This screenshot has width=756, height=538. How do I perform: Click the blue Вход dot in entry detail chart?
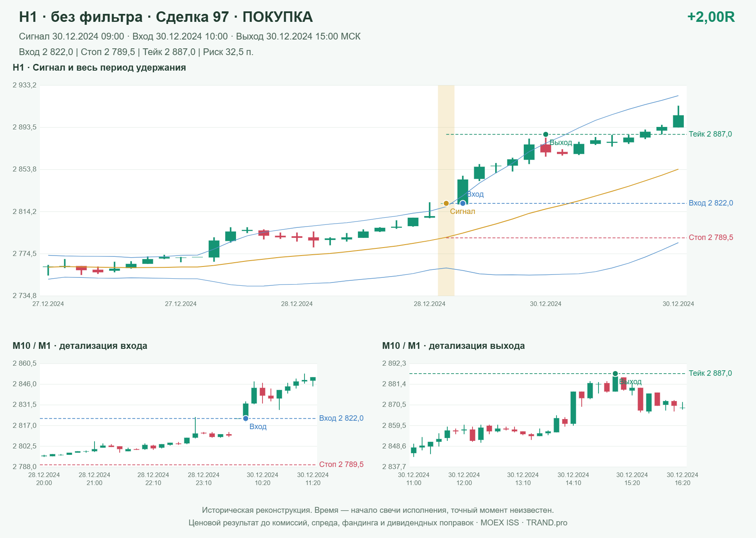[246, 419]
